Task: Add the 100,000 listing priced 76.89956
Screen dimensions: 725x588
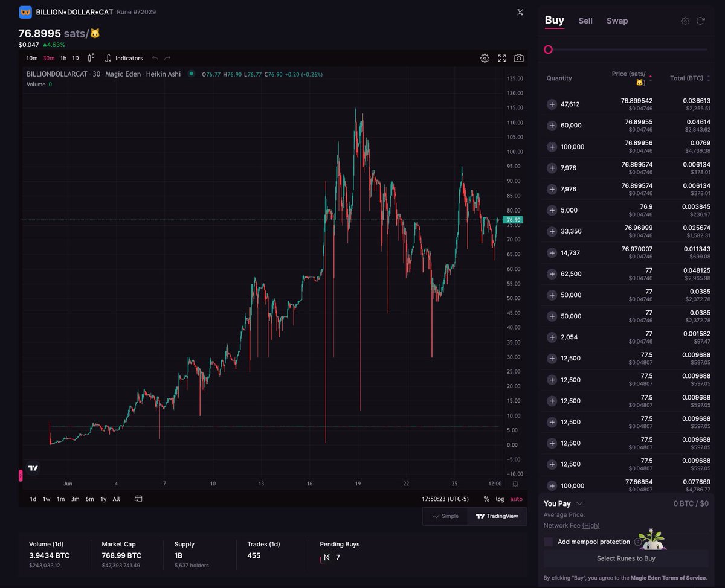Action: [x=552, y=147]
